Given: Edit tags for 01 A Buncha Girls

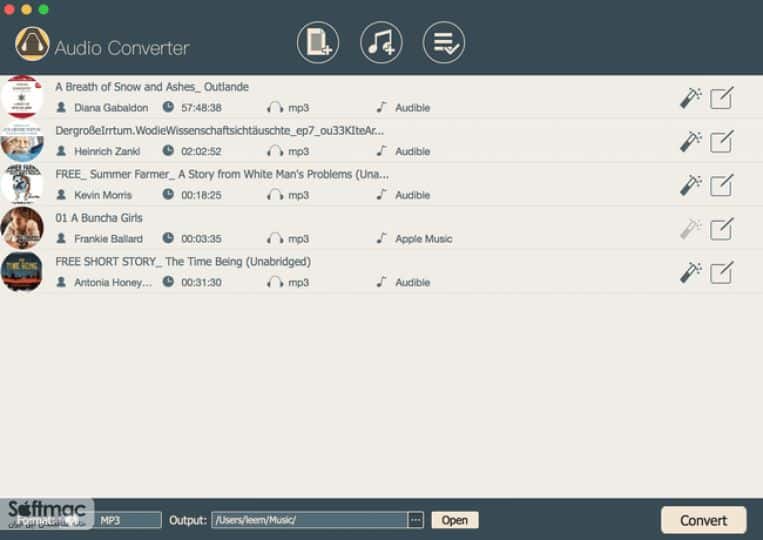Looking at the screenshot, I should [x=722, y=229].
